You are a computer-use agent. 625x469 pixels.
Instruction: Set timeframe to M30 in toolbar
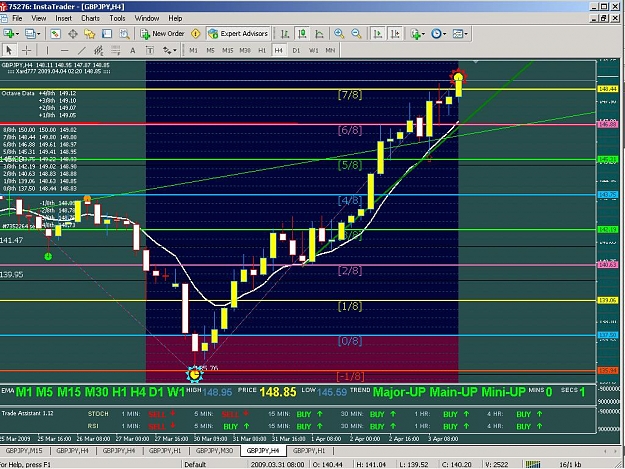(245, 50)
